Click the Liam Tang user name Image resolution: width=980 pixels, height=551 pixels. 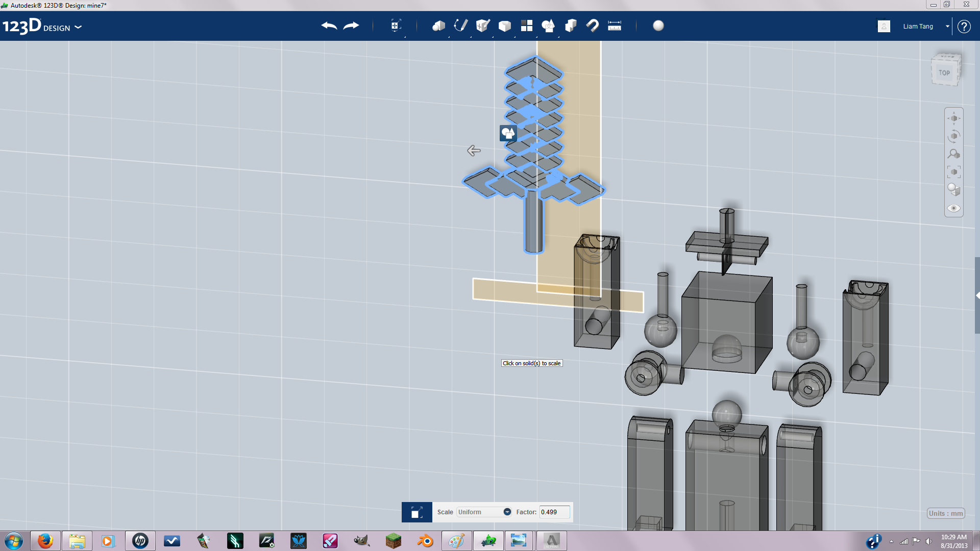point(918,27)
